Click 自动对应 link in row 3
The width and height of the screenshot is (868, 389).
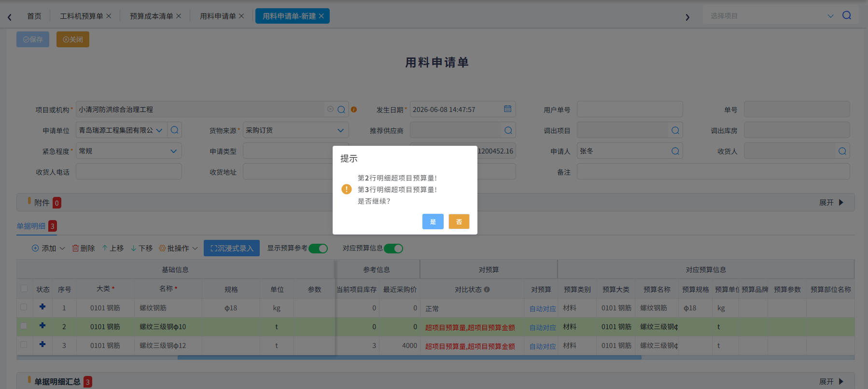pos(543,346)
